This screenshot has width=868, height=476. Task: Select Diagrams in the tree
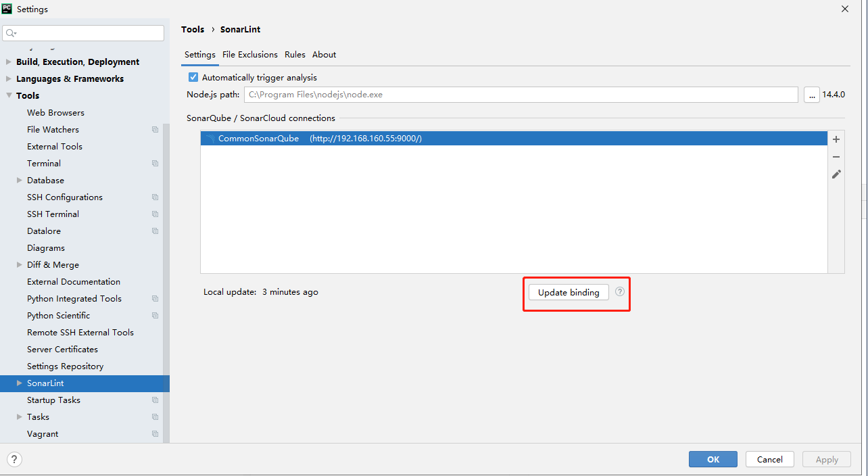(46, 248)
